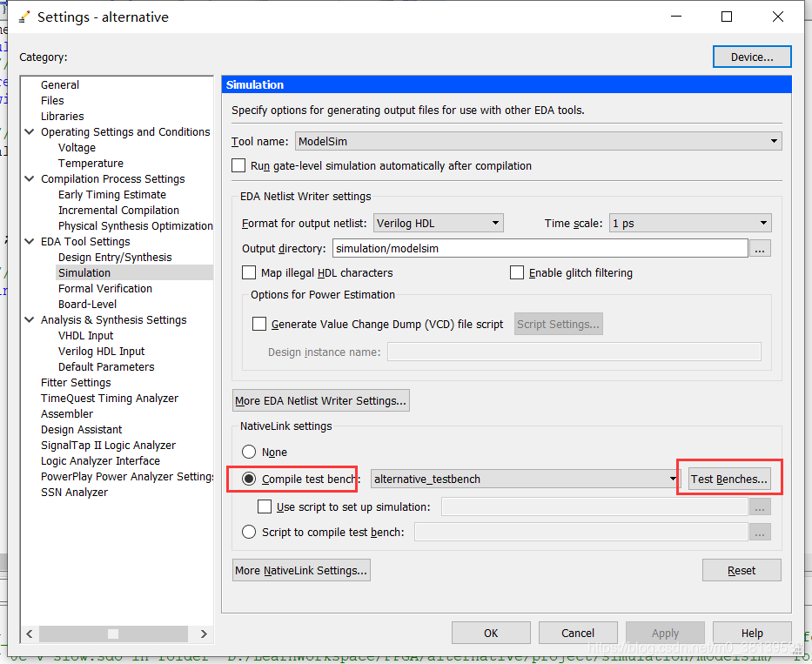This screenshot has height=664, width=812.
Task: Click the Cancel button
Action: [577, 633]
